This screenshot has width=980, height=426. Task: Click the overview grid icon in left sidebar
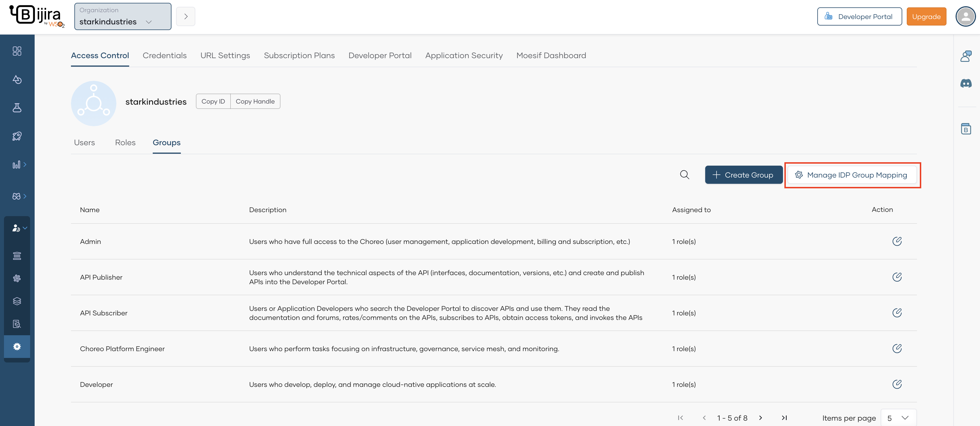point(17,51)
